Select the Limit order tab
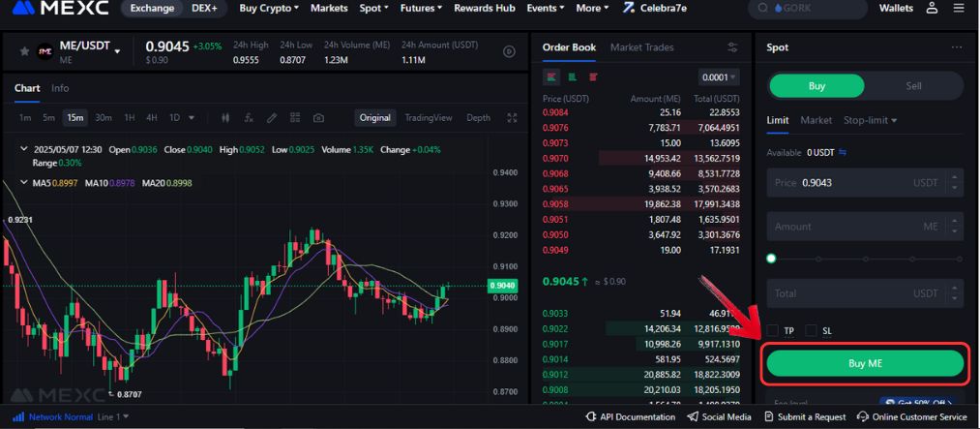This screenshot has height=429, width=980. 778,120
